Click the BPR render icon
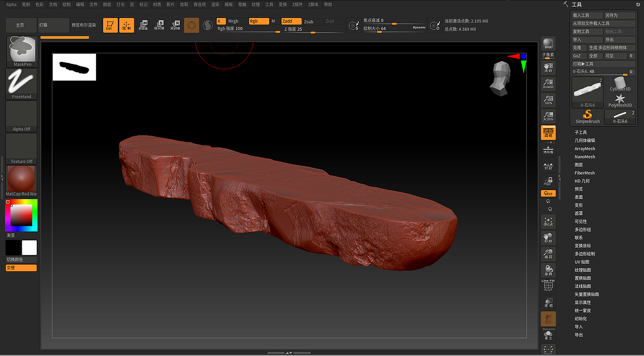This screenshot has height=356, width=644. [548, 44]
